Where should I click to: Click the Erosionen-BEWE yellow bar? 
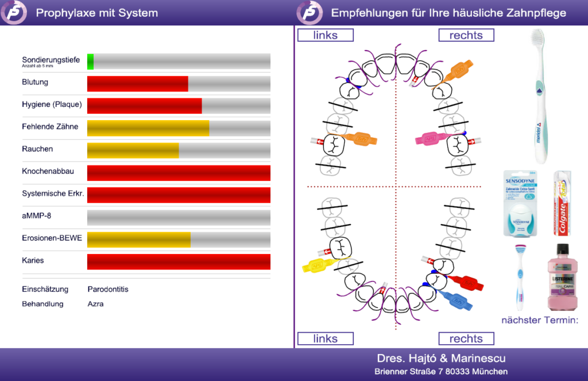click(x=139, y=240)
